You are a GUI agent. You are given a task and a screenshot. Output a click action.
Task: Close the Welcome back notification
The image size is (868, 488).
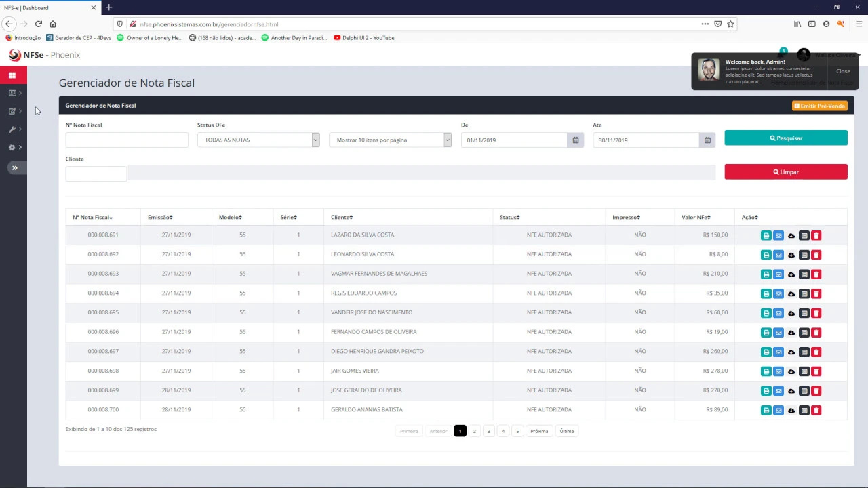(x=843, y=71)
